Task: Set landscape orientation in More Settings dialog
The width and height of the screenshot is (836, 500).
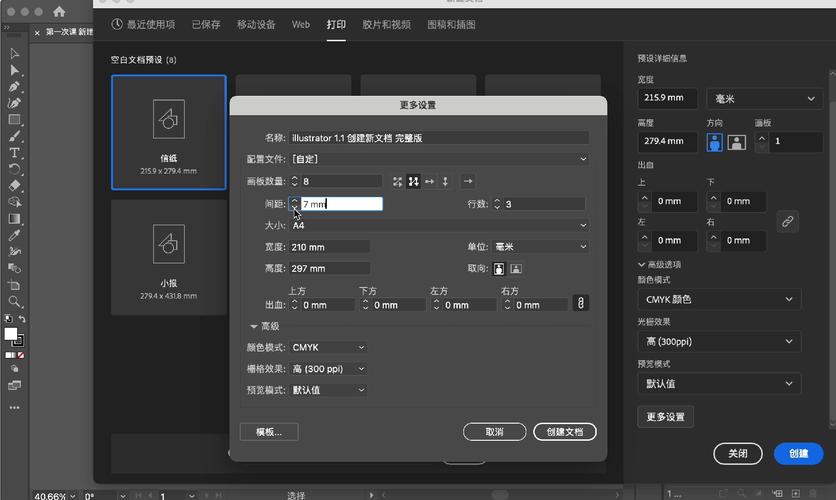Action: [x=516, y=269]
